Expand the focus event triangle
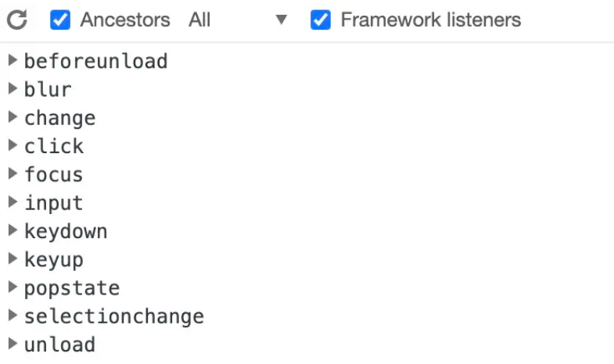614x364 pixels. point(13,173)
